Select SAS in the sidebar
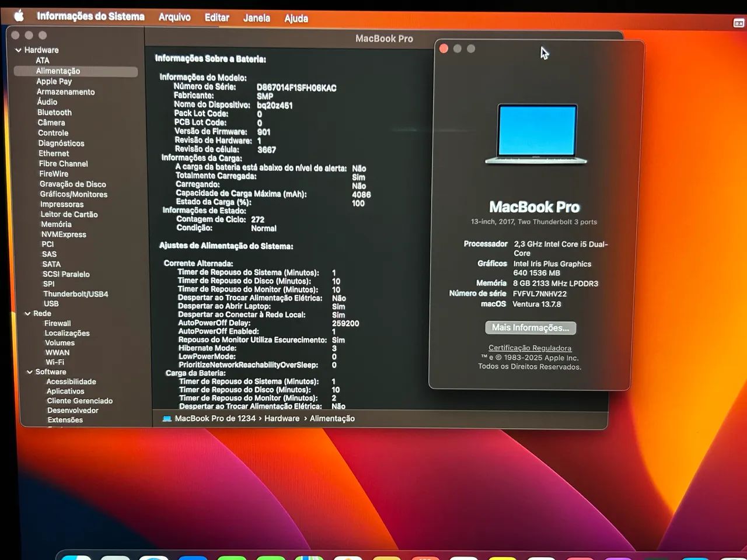Viewport: 747px width, 560px height. [x=50, y=254]
